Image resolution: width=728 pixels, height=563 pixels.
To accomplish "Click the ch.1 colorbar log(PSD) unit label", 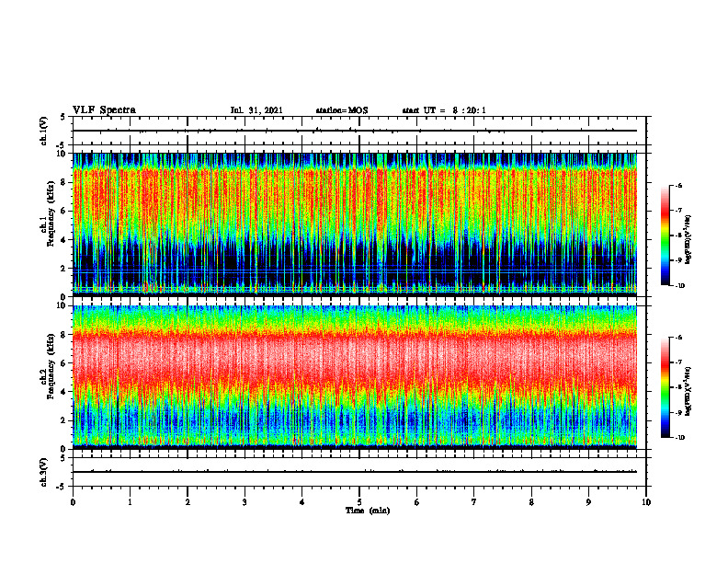I will [x=688, y=240].
